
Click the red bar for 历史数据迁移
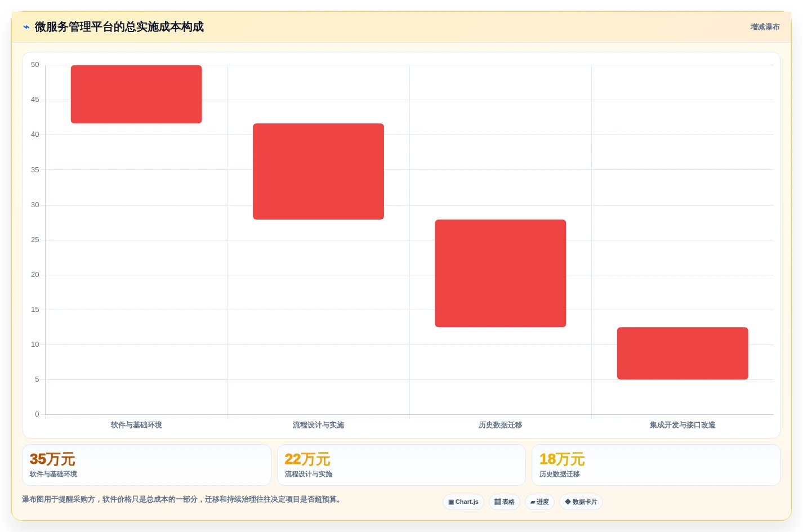pos(501,274)
